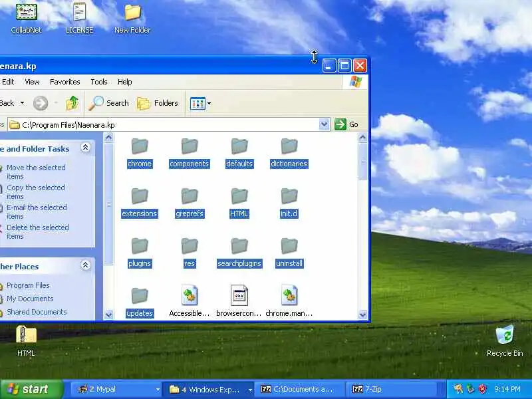Open the Mypal taskbar group dropdown
Image resolution: width=532 pixels, height=399 pixels.
(158, 390)
